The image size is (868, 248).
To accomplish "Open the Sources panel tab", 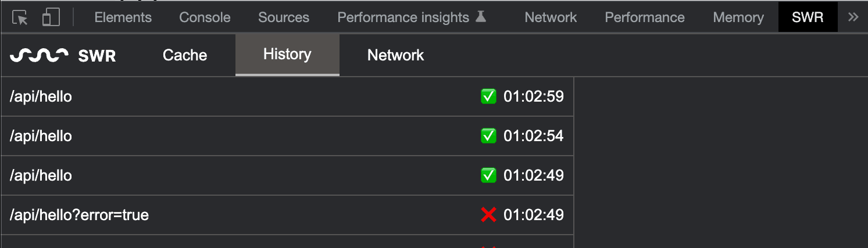I will [284, 17].
